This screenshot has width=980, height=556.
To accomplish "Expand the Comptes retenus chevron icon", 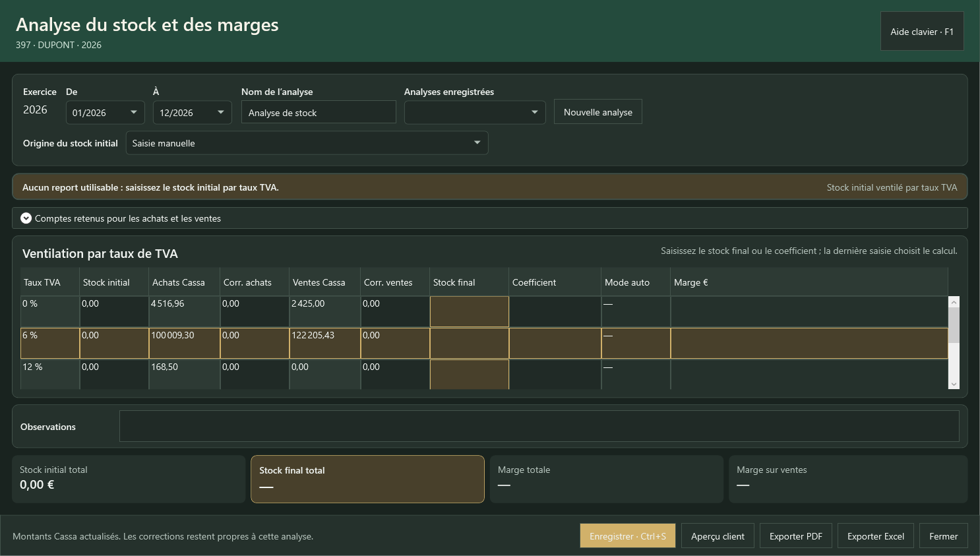I will click(26, 218).
